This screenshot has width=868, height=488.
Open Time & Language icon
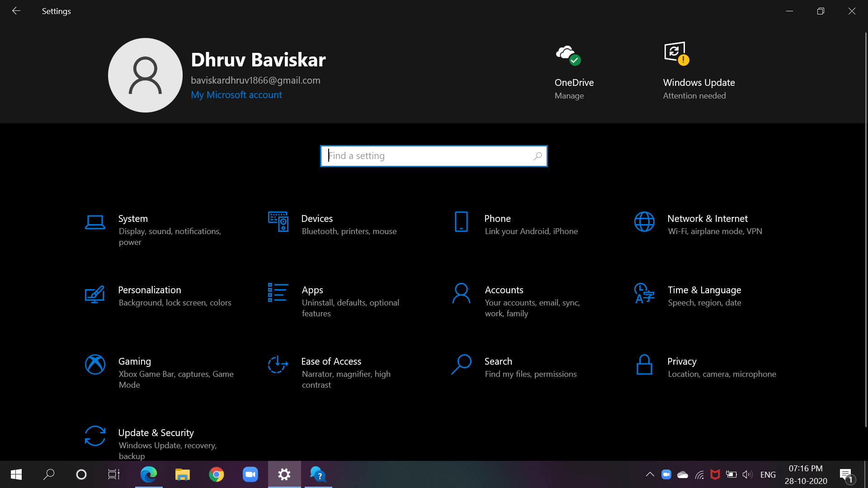644,293
